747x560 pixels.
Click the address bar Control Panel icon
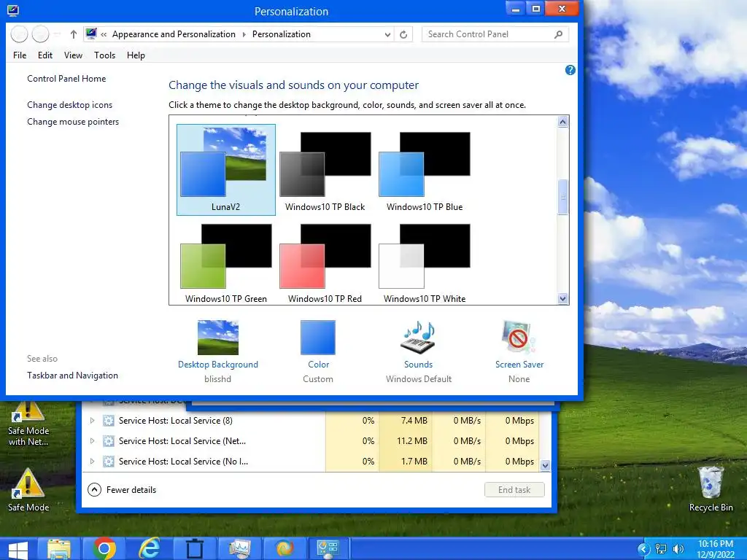coord(91,34)
